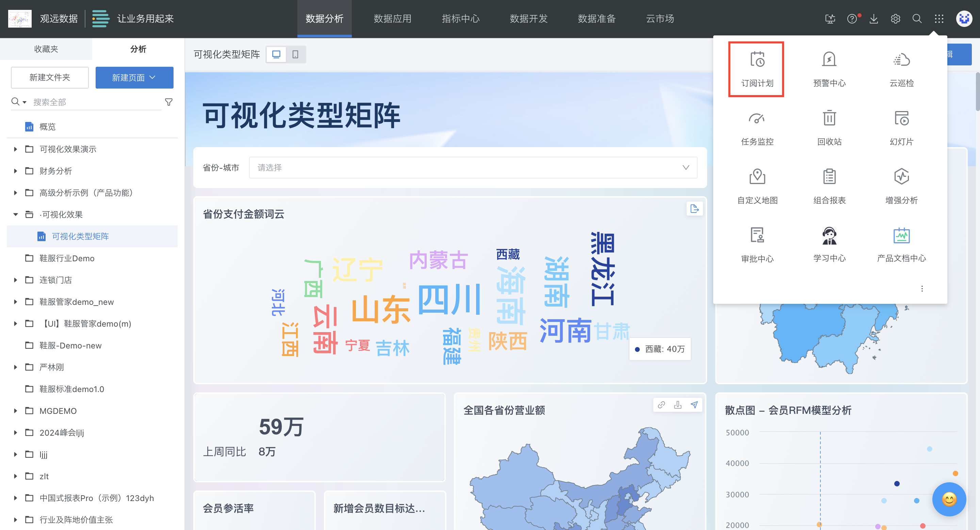The width and height of the screenshot is (980, 530).
Task: Open 自定义地图 custom map icon
Action: coord(757,177)
